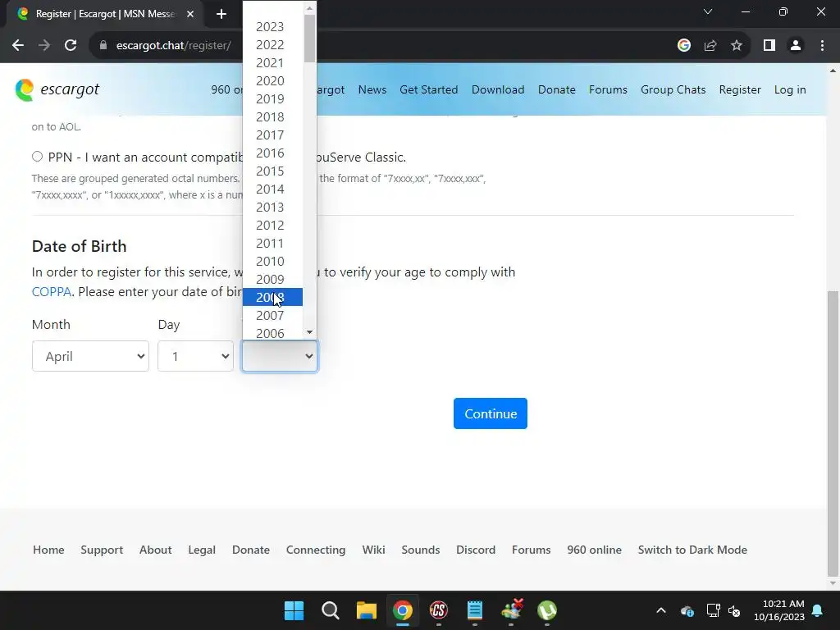Open the Chrome profile avatar icon
Screen dimensions: 840x630
(796, 46)
